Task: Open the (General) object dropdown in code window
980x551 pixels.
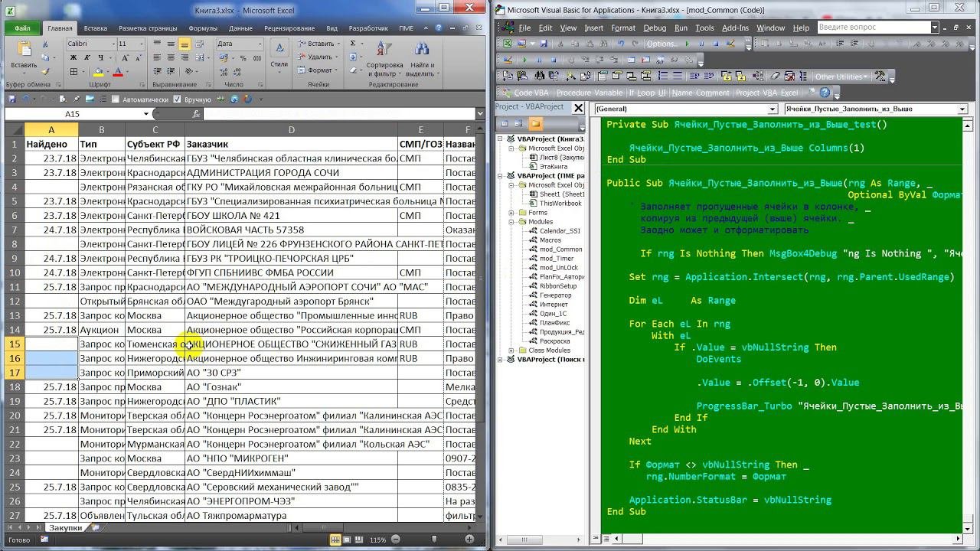Action: [772, 109]
